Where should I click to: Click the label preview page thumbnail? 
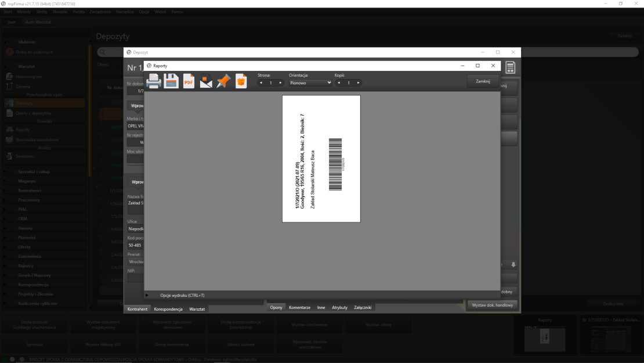tap(321, 159)
